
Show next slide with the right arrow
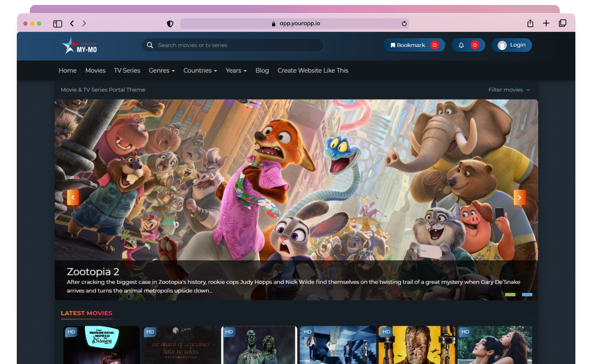[519, 198]
